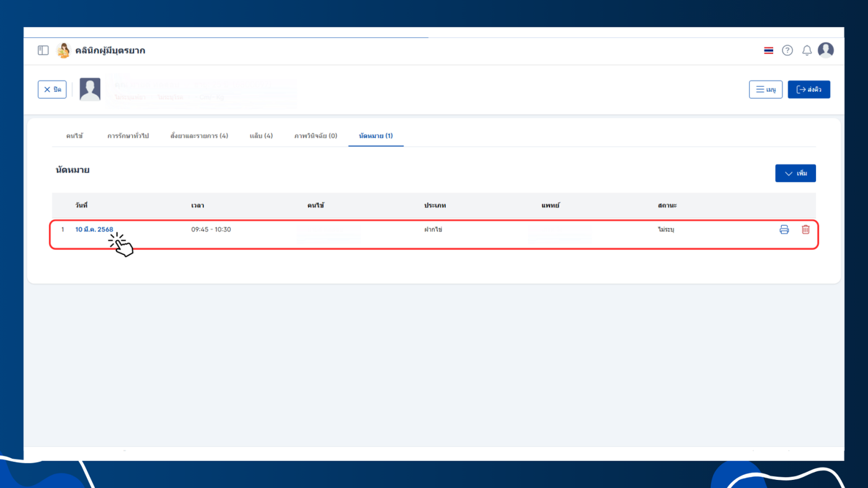Screen dimensions: 868x488
Task: Open appointment date 10 มี.ค. 2568 link
Action: 94,229
